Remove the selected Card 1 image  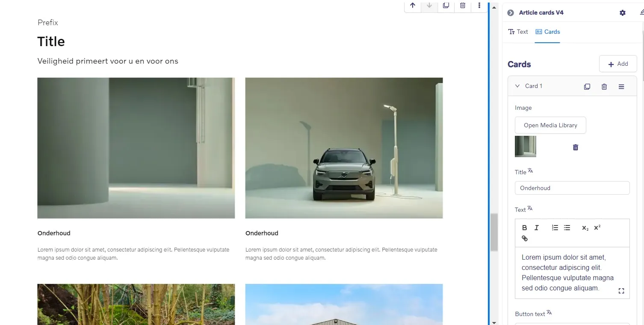click(x=576, y=147)
